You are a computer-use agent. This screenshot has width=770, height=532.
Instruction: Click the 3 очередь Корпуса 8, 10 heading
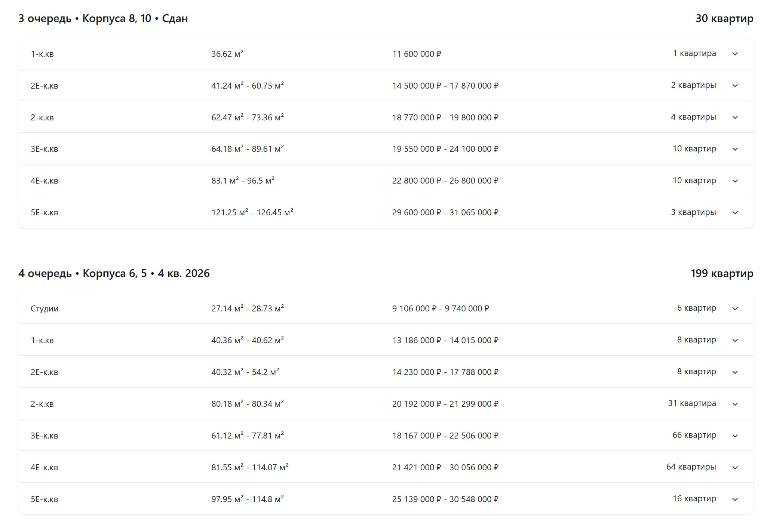coord(103,18)
